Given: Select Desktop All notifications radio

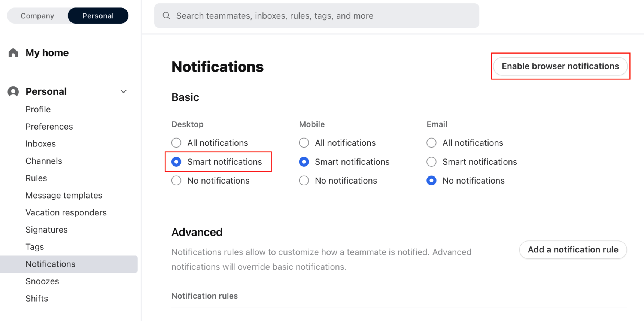Looking at the screenshot, I should [176, 143].
